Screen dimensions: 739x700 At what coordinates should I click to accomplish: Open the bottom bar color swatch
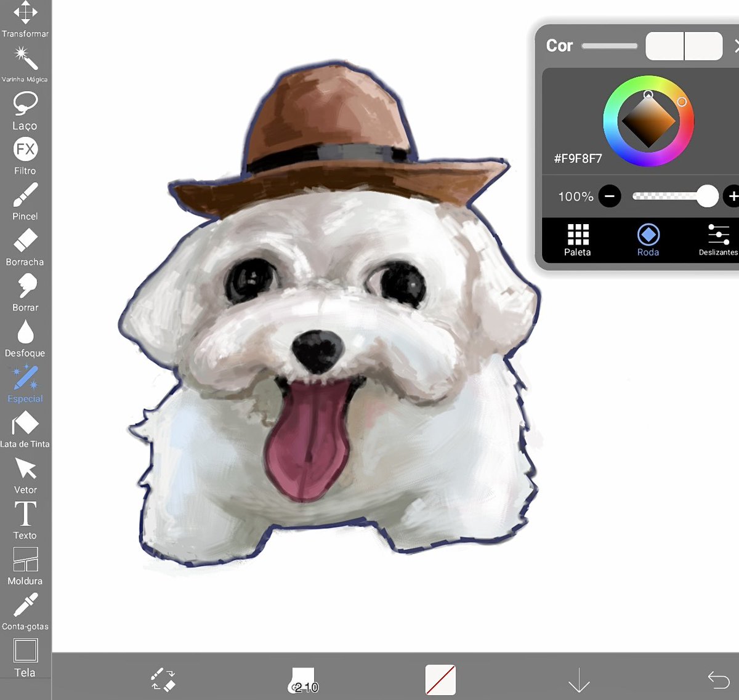440,680
